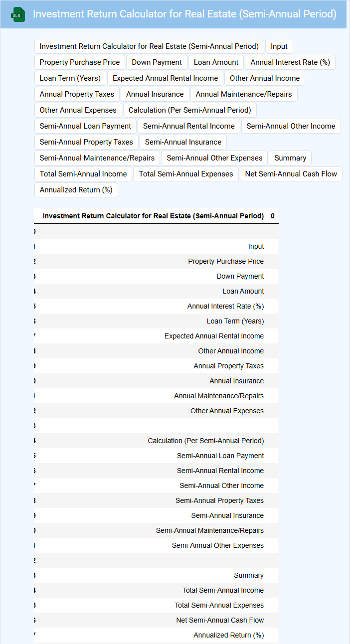Click the Calculation (Per Semi-Annual Period) tag
This screenshot has width=350, height=644.
[190, 110]
